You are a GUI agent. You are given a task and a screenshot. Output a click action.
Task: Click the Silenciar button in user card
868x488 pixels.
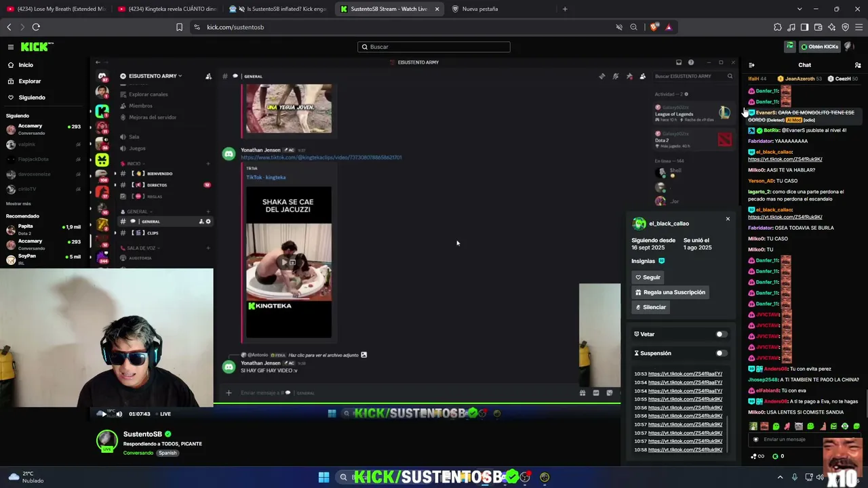650,307
